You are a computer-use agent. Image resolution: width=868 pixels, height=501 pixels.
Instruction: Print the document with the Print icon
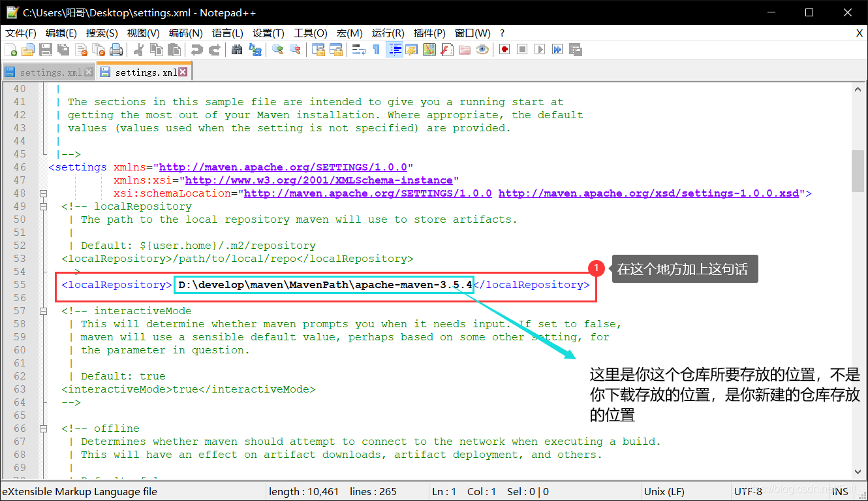[116, 50]
